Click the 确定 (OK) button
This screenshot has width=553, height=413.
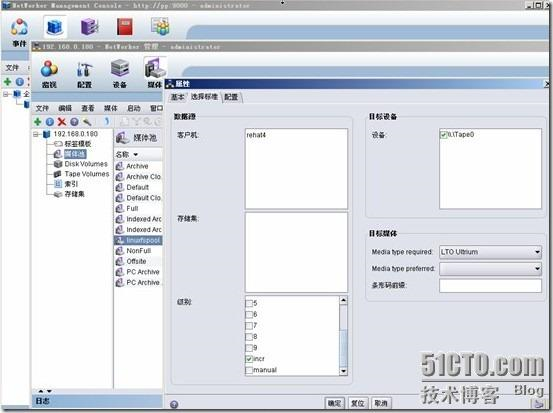(x=334, y=403)
